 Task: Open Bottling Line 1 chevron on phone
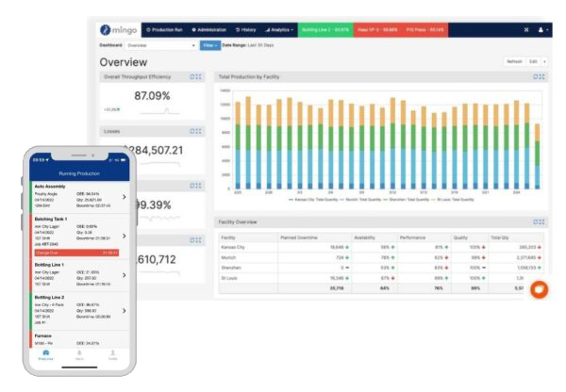125,275
